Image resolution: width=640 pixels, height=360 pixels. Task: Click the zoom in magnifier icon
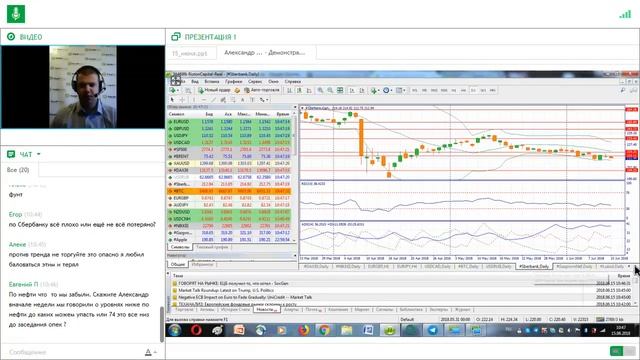tap(320, 90)
